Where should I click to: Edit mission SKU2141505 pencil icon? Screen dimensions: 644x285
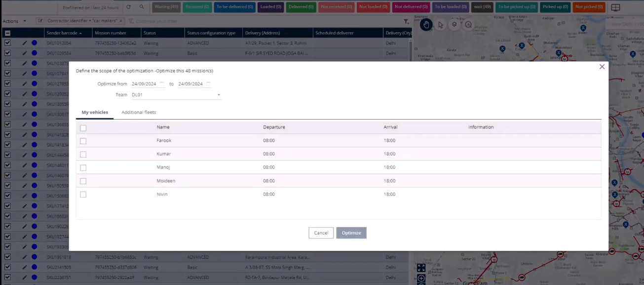tap(25, 267)
